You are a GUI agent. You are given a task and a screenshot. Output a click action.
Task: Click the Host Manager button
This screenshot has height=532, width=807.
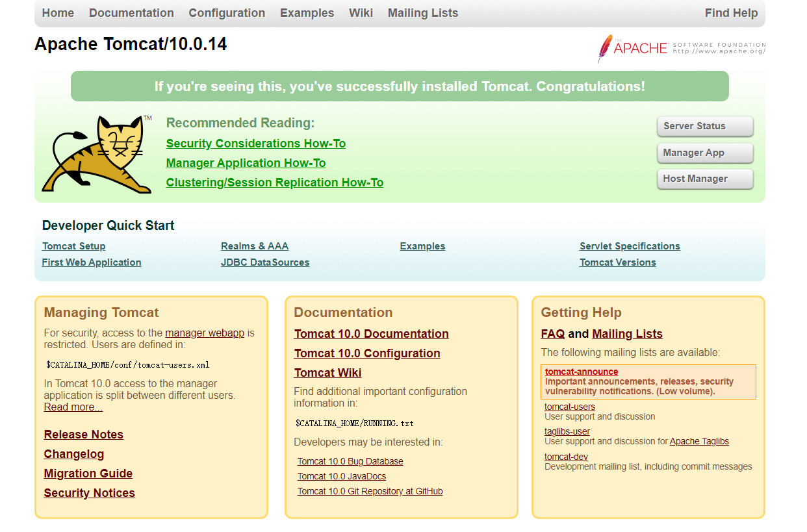(x=705, y=179)
